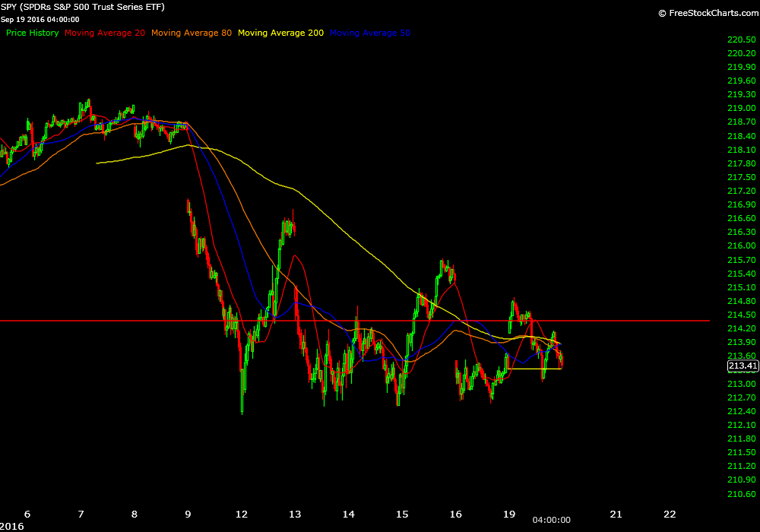Click date 22 on the time axis
The height and width of the screenshot is (532, 760).
[x=670, y=513]
